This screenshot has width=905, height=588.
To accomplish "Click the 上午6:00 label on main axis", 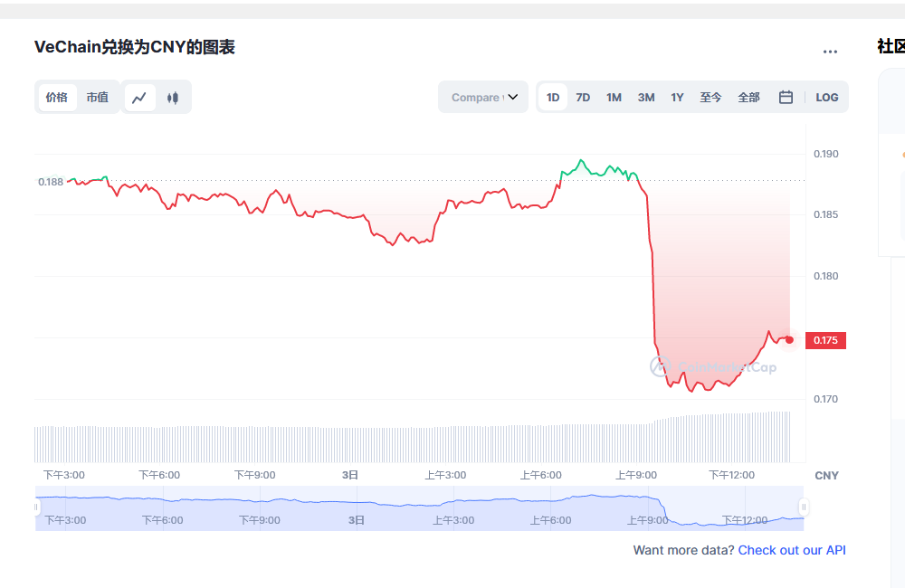I will 541,475.
